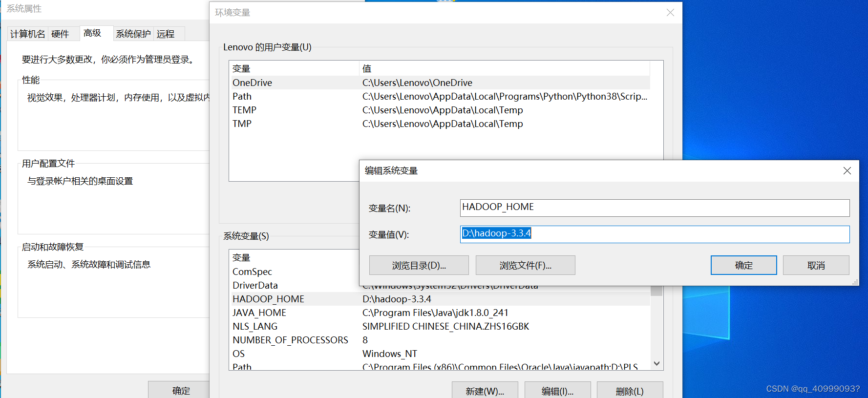Select the OneDrive user variable row
The image size is (868, 398).
point(440,83)
